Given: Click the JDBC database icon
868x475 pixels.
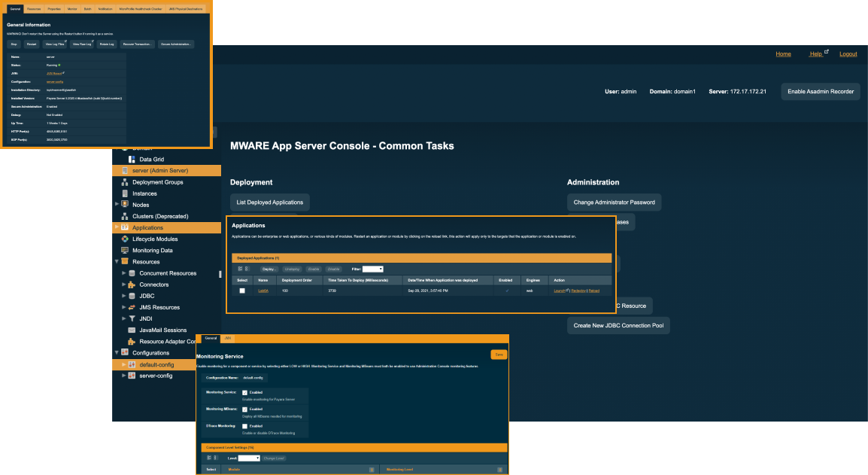Looking at the screenshot, I should [x=132, y=296].
